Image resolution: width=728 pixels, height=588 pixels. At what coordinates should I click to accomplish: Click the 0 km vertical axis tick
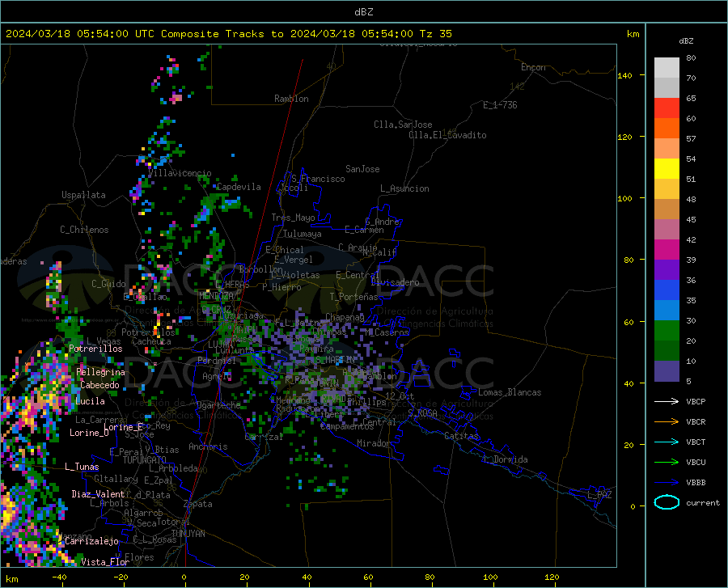coord(633,506)
